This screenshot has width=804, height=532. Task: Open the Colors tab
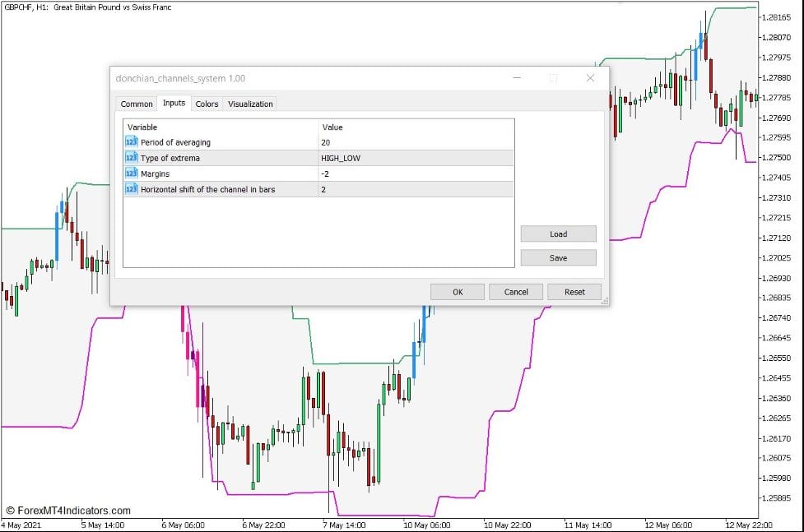click(x=207, y=104)
